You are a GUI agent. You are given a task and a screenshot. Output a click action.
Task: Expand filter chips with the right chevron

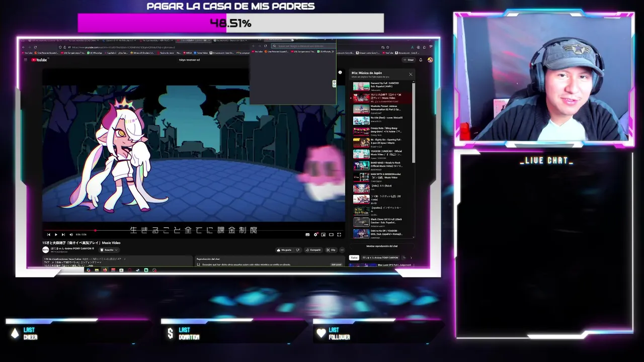click(x=411, y=258)
